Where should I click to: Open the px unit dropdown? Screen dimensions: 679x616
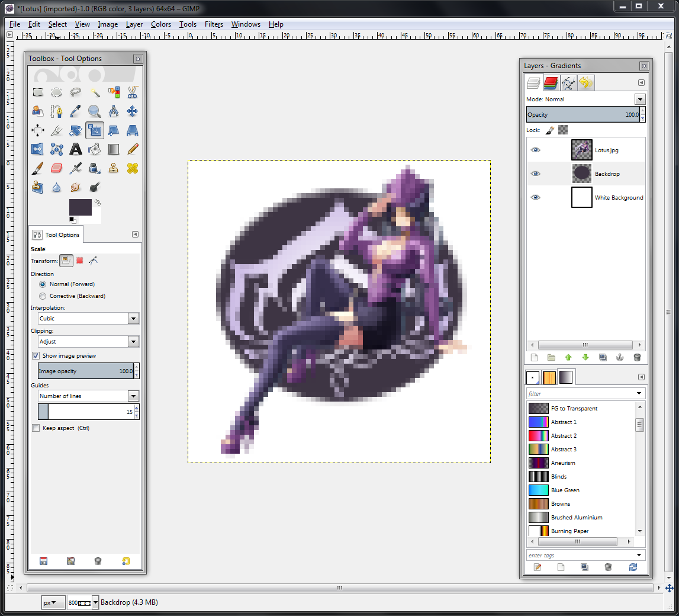(53, 602)
